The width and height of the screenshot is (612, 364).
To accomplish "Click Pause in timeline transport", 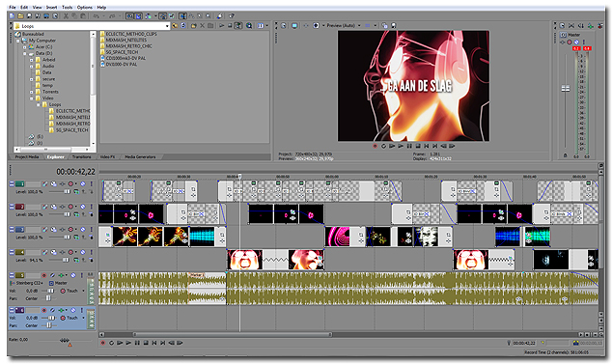I will 137,343.
